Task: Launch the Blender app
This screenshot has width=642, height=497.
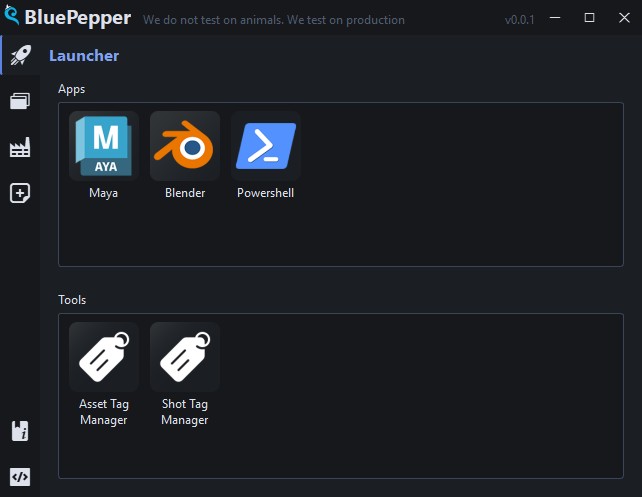Action: [185, 146]
